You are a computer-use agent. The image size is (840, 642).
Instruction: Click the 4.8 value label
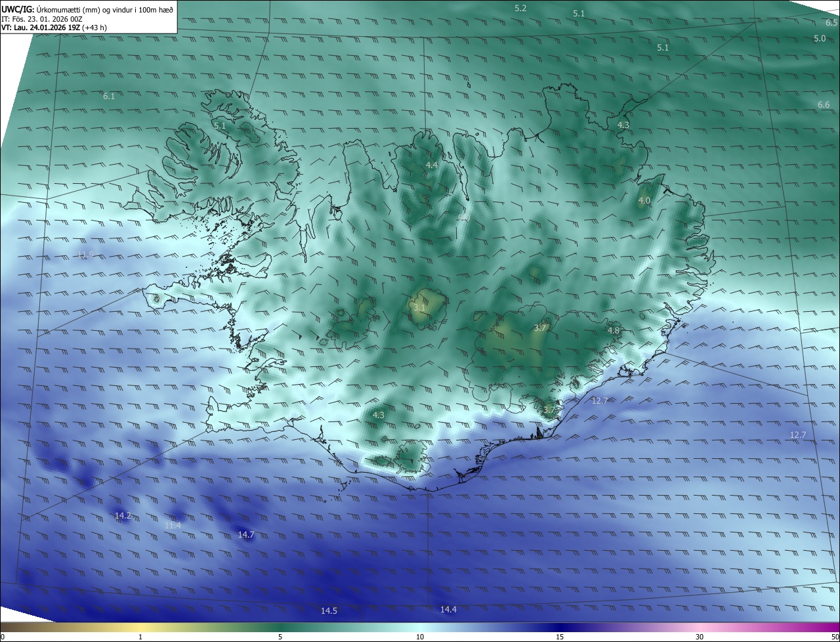(614, 331)
